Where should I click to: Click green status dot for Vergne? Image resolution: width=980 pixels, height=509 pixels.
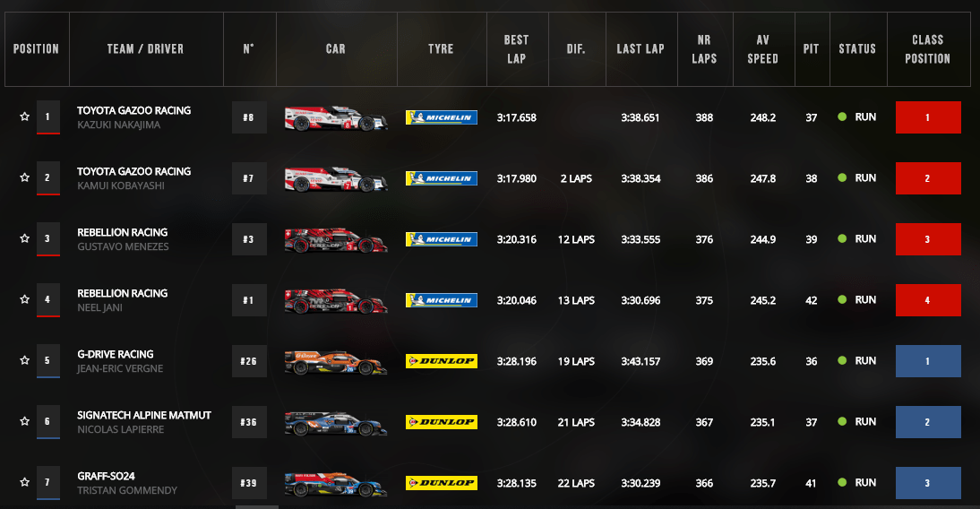tap(842, 361)
